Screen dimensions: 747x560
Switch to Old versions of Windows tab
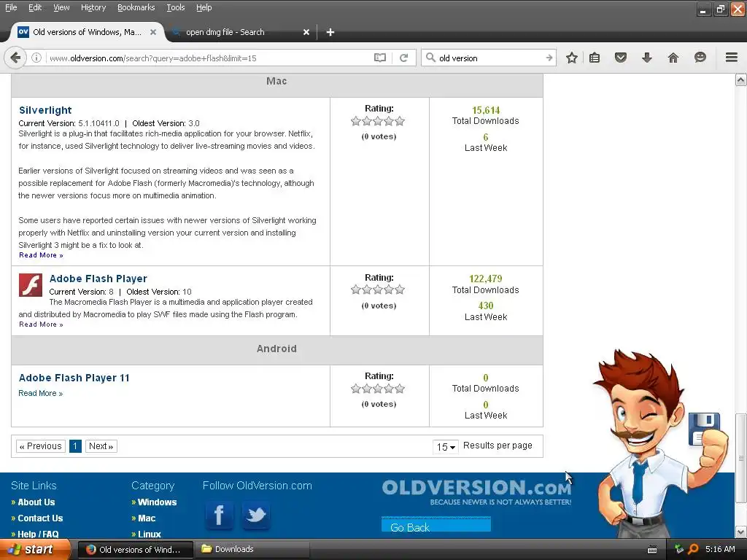[x=88, y=32]
